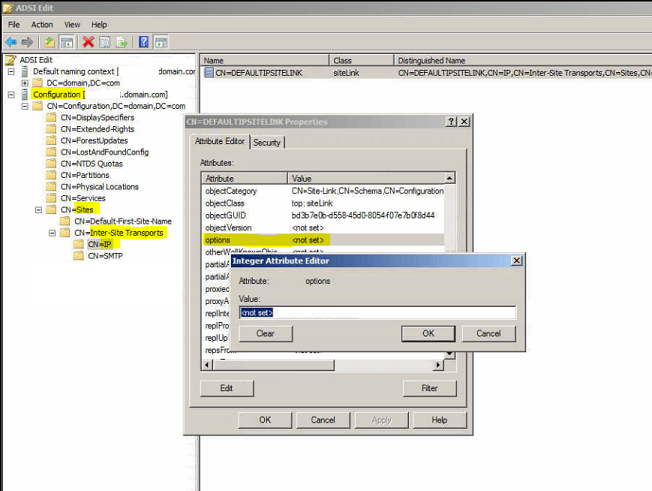Switch to the Security tab
Screen dimensions: 652x491
tap(267, 143)
